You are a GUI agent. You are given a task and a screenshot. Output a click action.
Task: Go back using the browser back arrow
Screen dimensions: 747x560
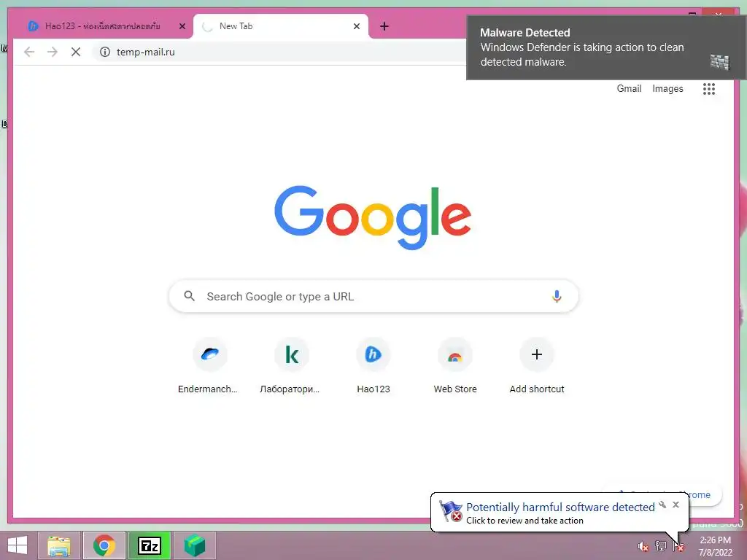coord(29,52)
